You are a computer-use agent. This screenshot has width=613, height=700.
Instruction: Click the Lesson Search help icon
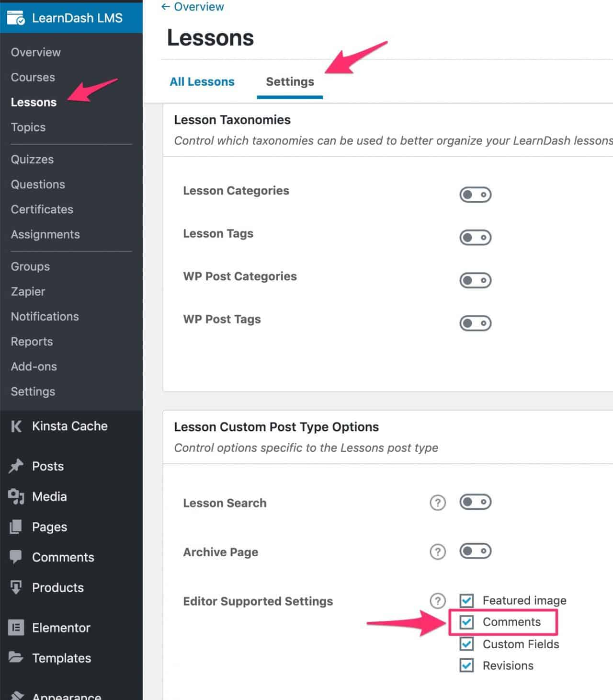tap(437, 503)
